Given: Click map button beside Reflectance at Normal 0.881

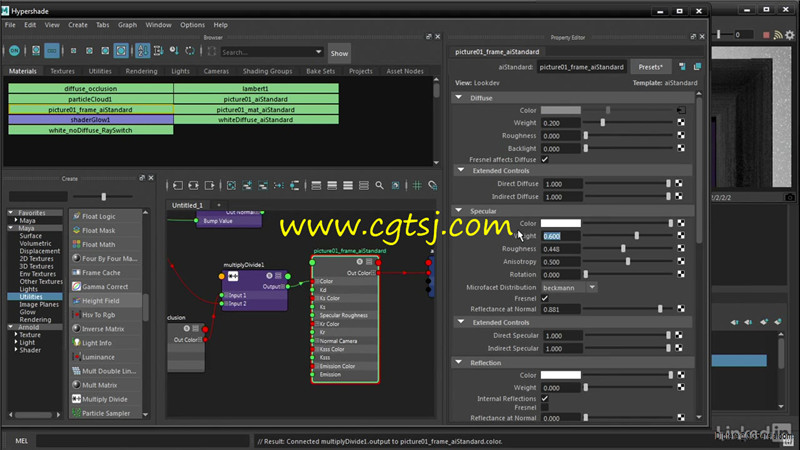Looking at the screenshot, I should [681, 309].
